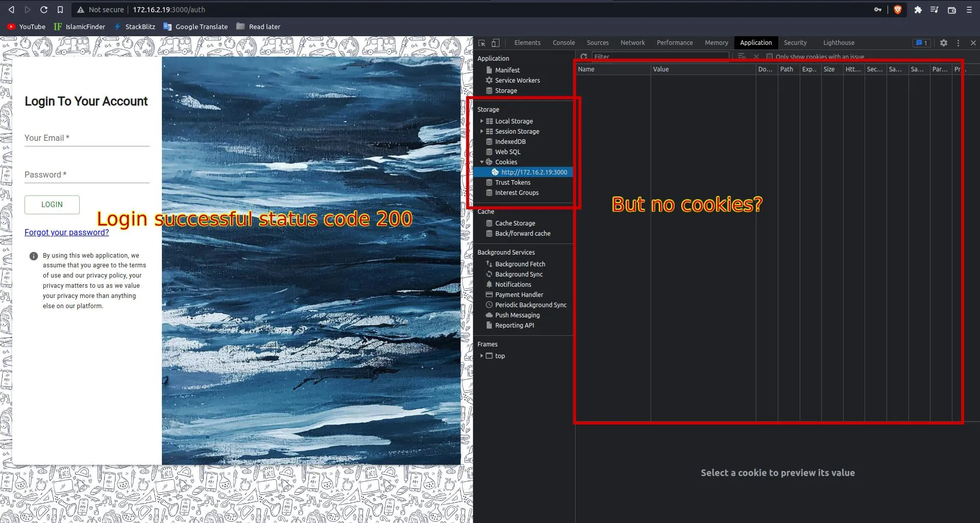Close the DevTools panel
980x523 pixels.
[x=973, y=43]
